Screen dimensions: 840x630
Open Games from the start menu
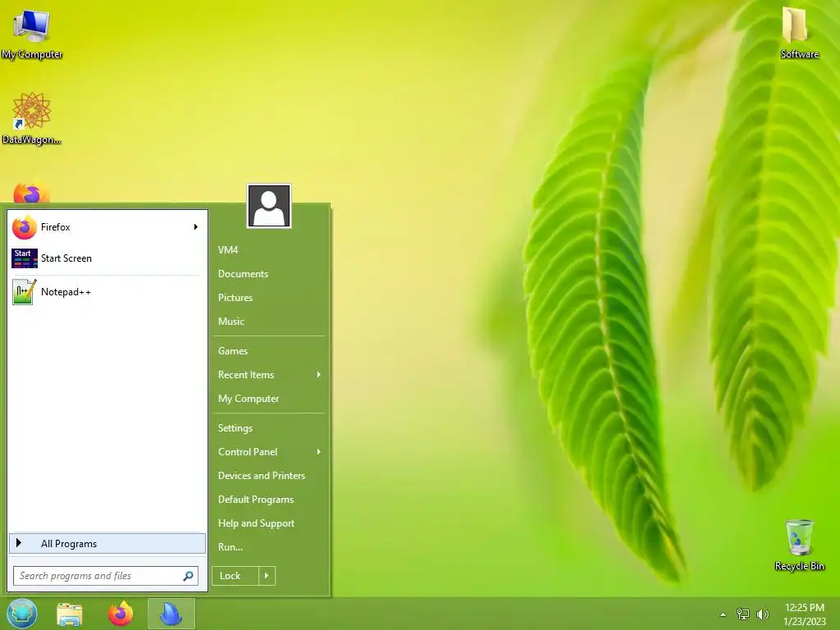pos(233,351)
